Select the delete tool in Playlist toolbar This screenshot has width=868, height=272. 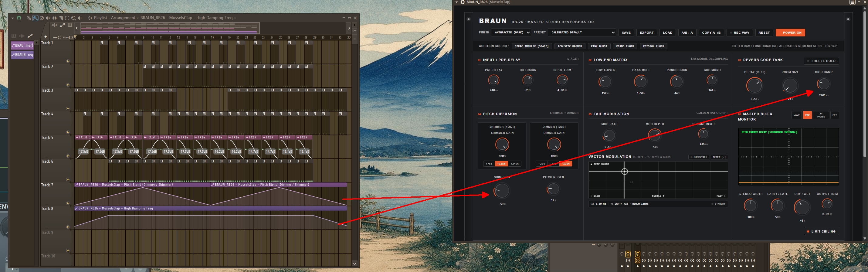tap(42, 18)
